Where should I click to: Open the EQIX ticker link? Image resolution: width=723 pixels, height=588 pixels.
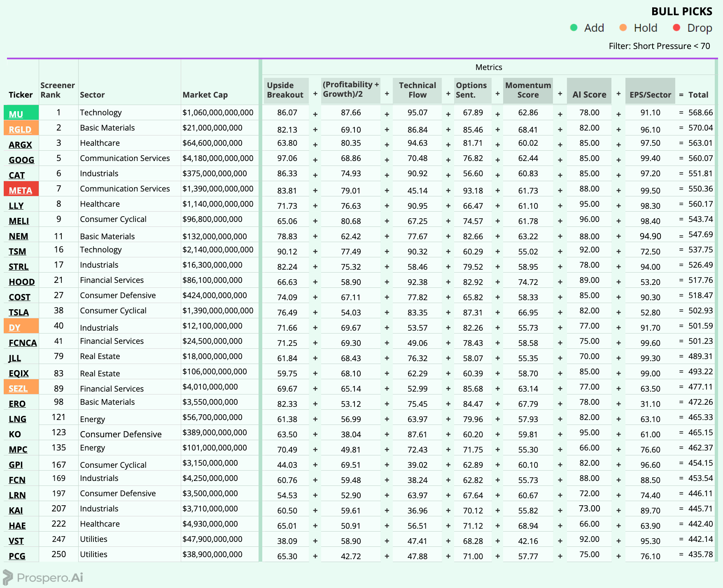[x=19, y=373]
